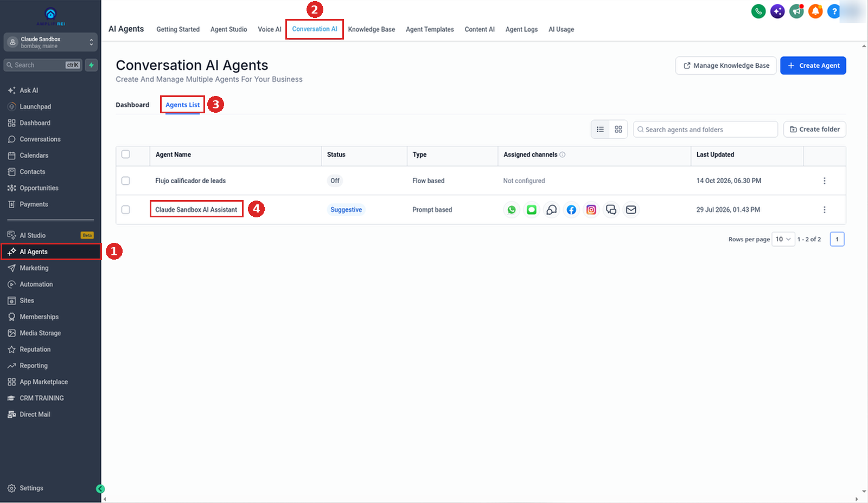Click the green SMS channel icon
The image size is (868, 503).
pos(532,210)
